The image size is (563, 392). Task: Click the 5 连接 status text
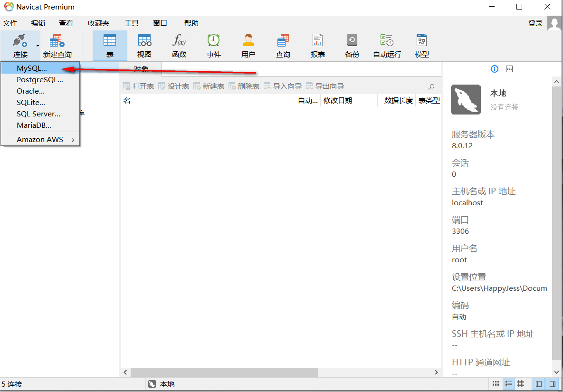click(x=11, y=384)
